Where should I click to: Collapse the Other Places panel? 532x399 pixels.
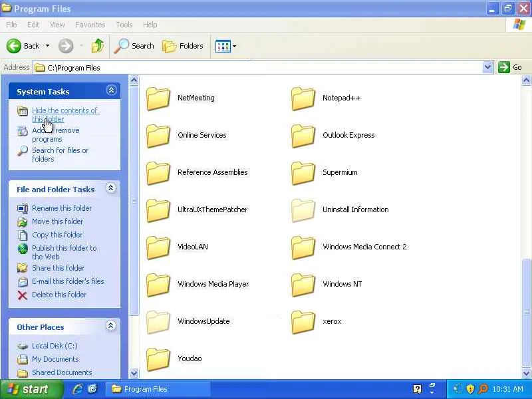[x=110, y=326]
